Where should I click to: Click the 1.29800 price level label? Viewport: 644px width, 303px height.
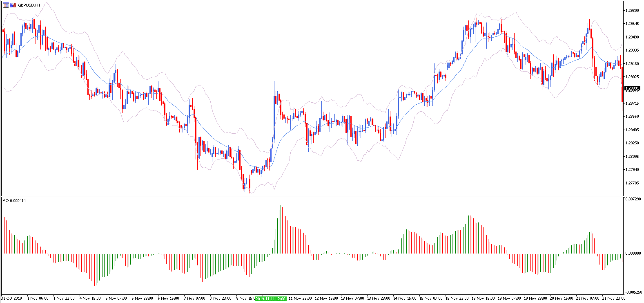(632, 11)
